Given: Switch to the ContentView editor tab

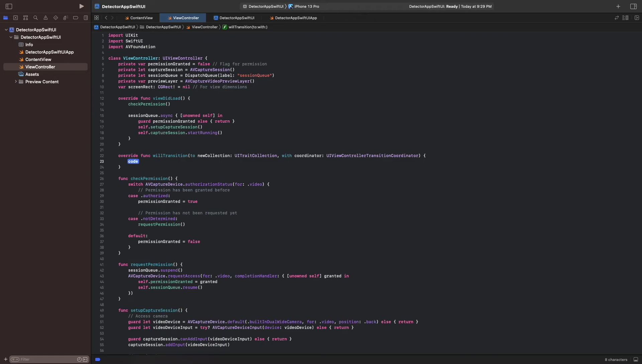Looking at the screenshot, I should tap(138, 18).
